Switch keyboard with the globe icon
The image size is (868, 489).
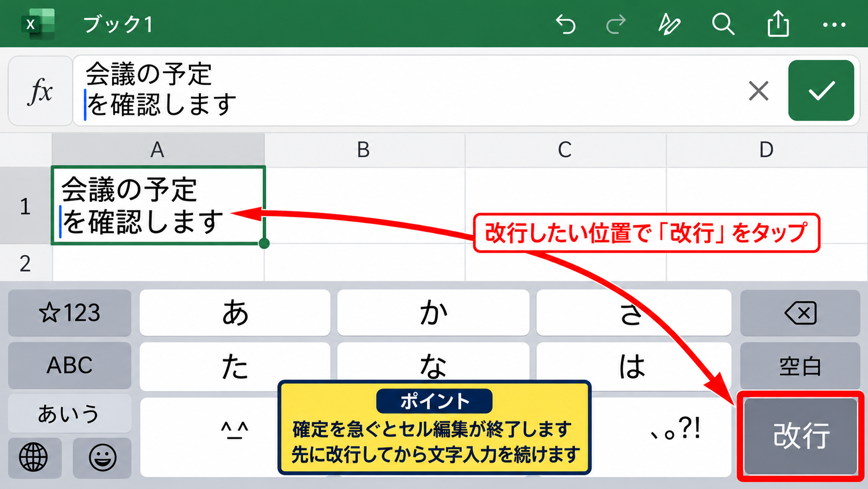coord(34,457)
